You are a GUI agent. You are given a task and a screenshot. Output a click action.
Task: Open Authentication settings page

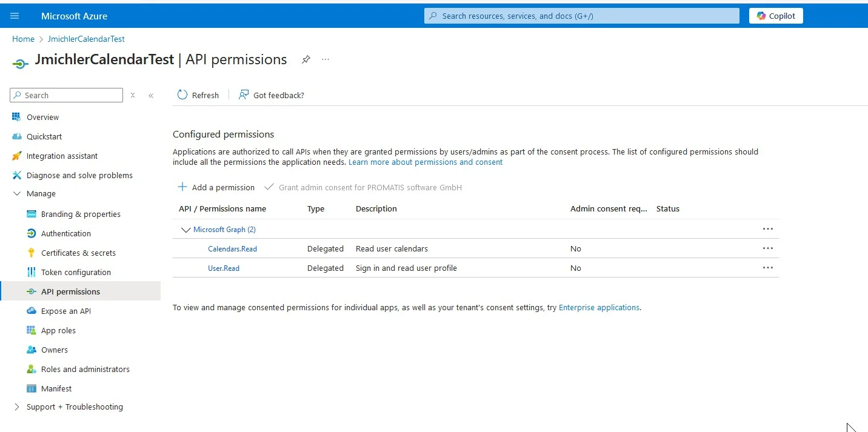66,233
